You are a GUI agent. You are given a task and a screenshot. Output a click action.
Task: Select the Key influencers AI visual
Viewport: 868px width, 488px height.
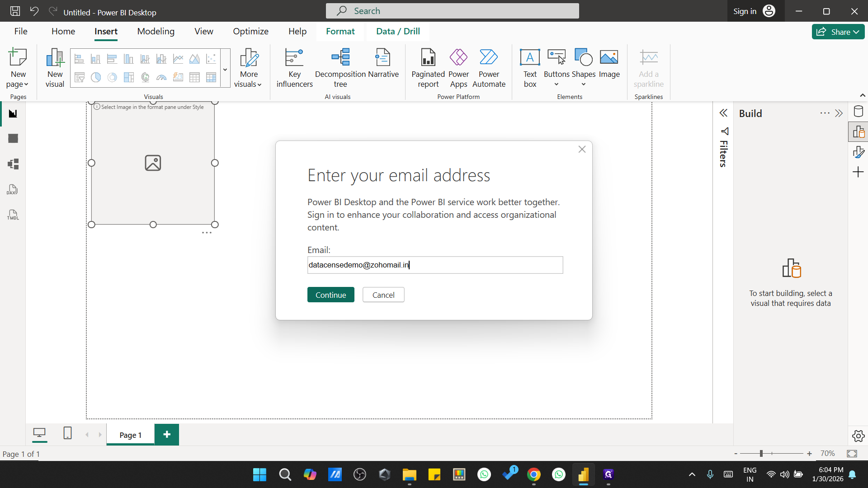click(x=294, y=67)
